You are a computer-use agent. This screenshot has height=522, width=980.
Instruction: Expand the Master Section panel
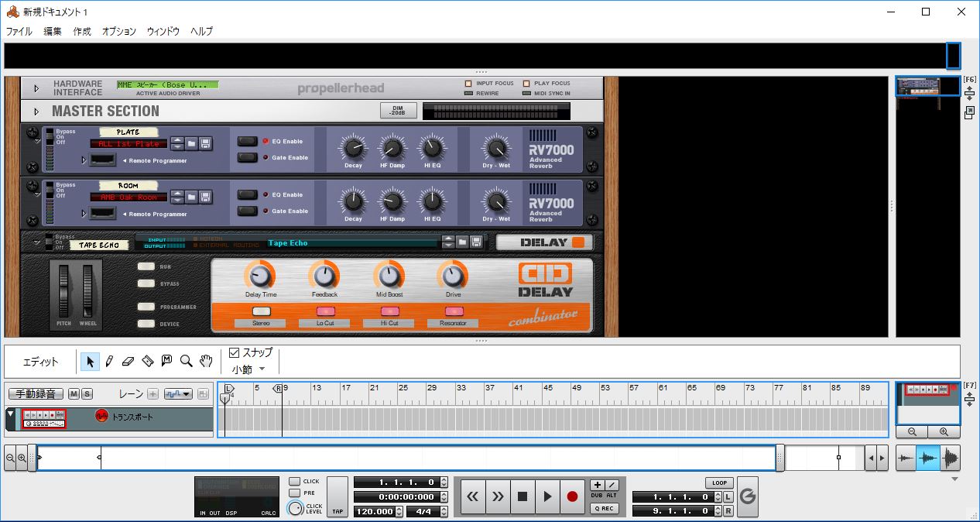click(x=36, y=112)
